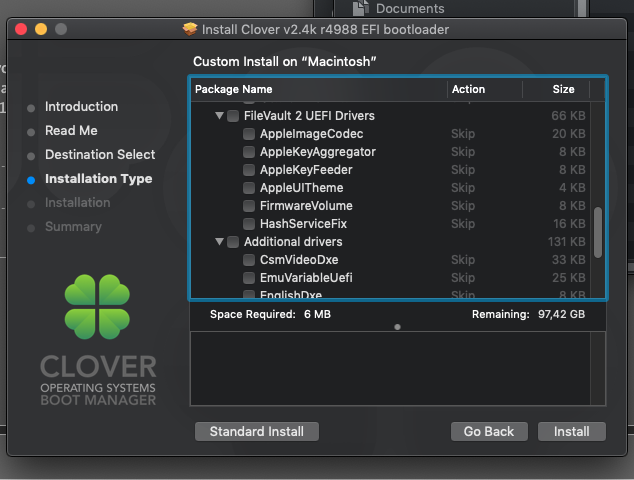
Task: Select the Destination Select step
Action: coord(100,154)
